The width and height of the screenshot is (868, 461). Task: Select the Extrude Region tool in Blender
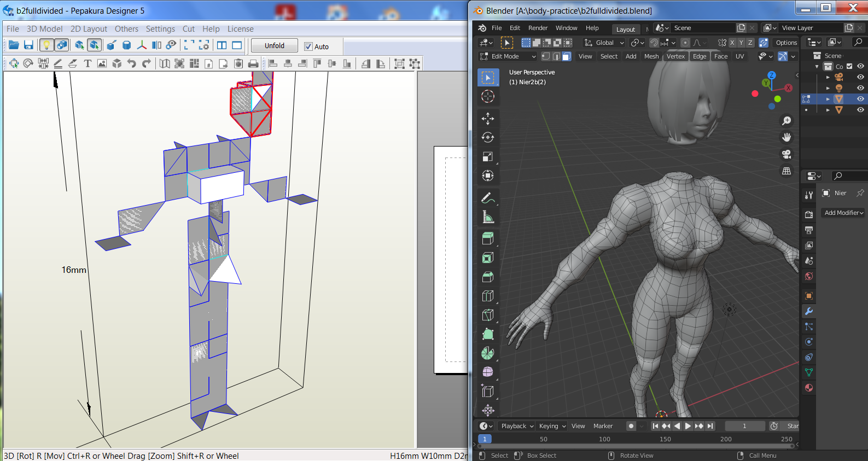point(488,238)
